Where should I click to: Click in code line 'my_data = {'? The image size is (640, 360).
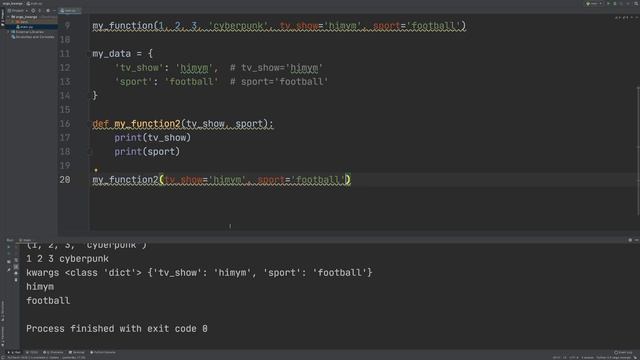(x=122, y=54)
